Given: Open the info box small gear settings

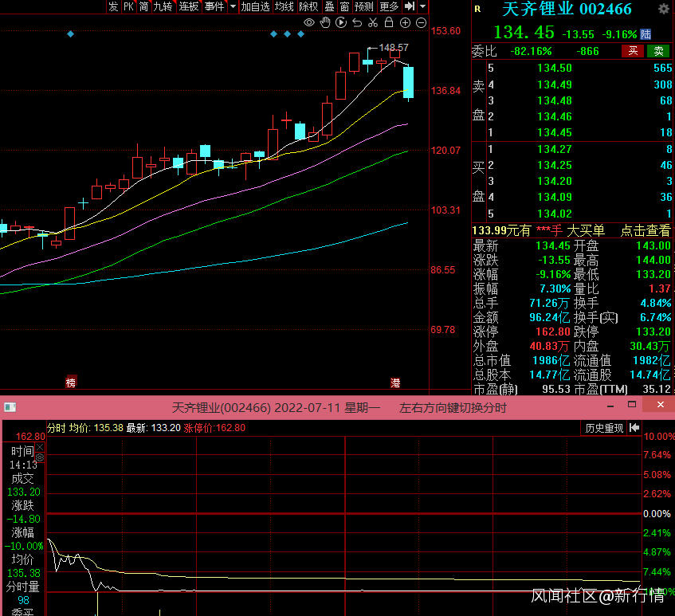Looking at the screenshot, I should (40, 457).
